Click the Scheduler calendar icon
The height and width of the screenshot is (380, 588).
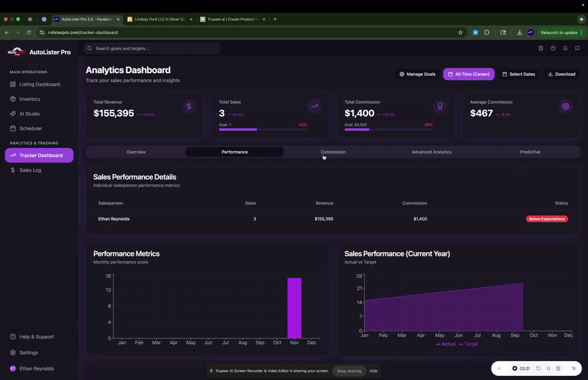(x=12, y=128)
